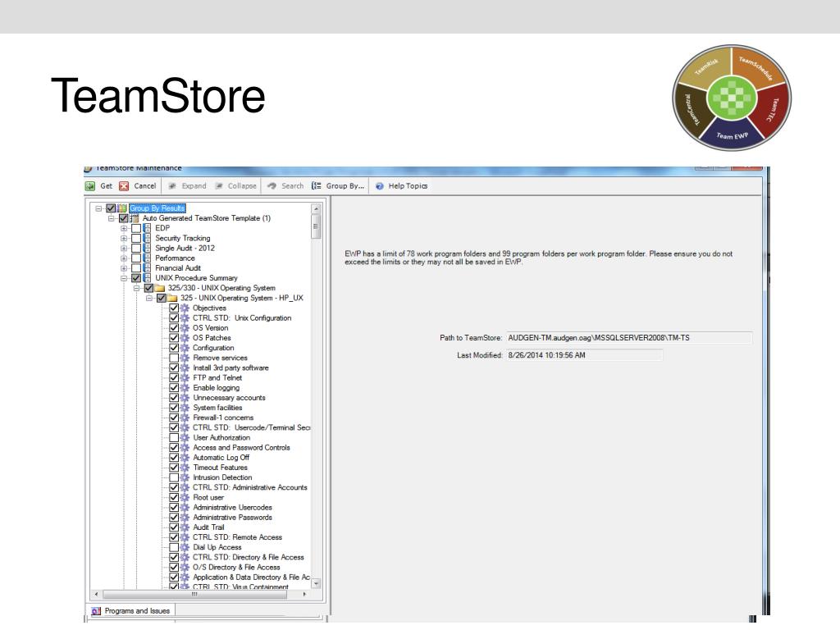840x630 pixels.
Task: Collapse the Auto Generated TeamStore Template node
Action: 112,218
